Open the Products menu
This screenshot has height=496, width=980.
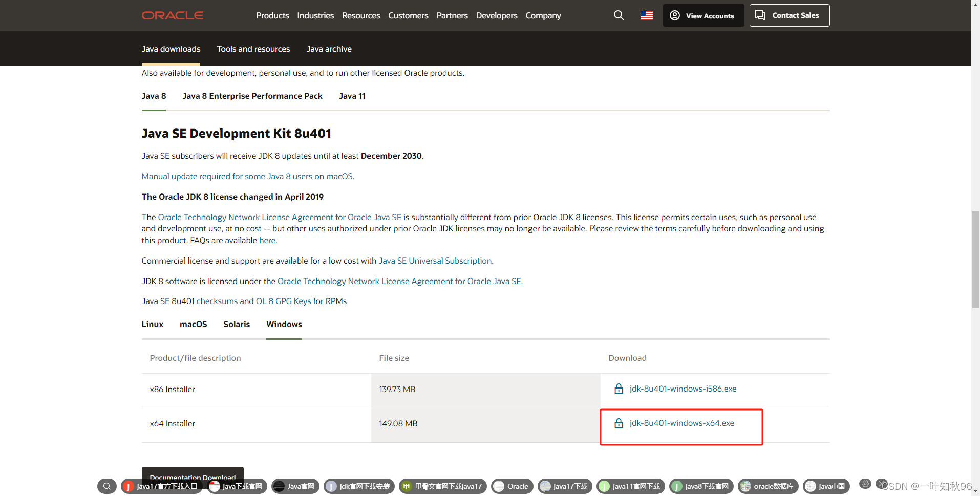pyautogui.click(x=272, y=15)
